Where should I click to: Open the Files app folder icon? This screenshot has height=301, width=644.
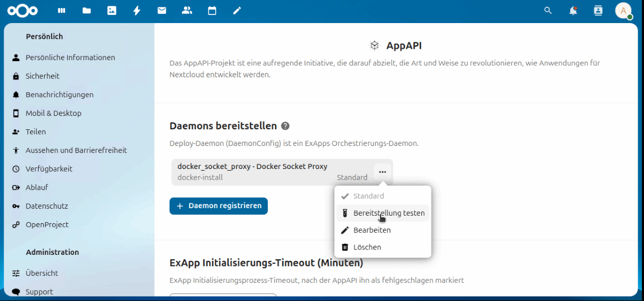(86, 11)
